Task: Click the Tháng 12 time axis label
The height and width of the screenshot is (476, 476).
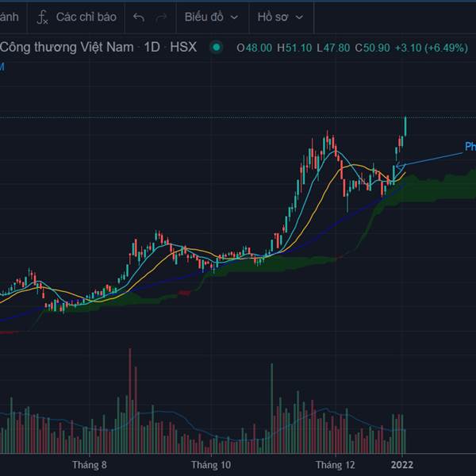Action: click(x=335, y=465)
